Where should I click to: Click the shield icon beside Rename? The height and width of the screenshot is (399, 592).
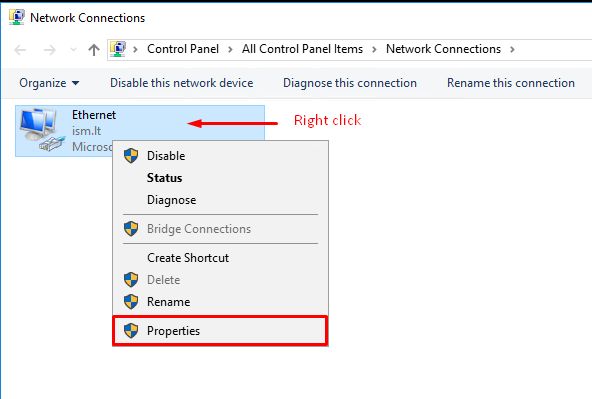tap(131, 302)
